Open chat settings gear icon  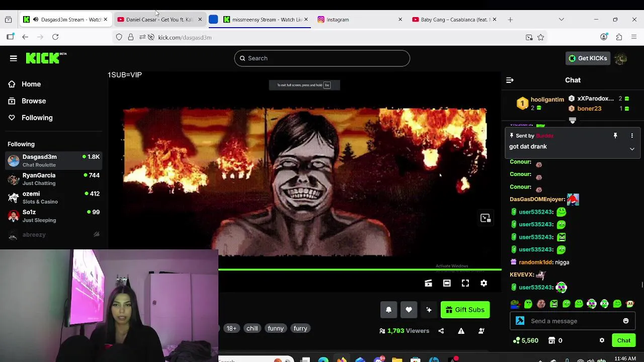coord(602,340)
